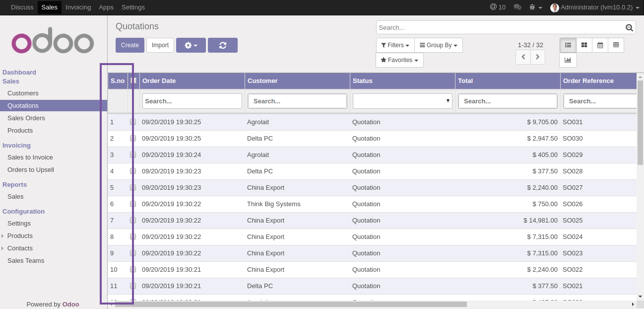This screenshot has height=309, width=644.
Task: Open the @ mentions inbox counter
Action: 498,7
